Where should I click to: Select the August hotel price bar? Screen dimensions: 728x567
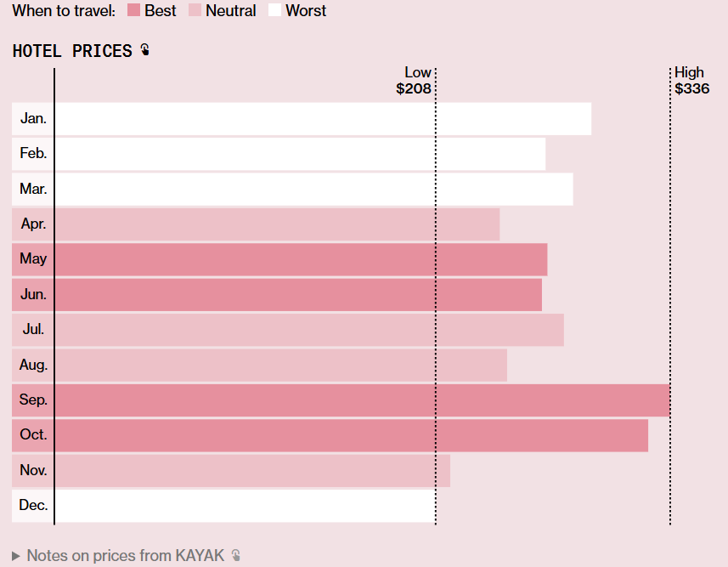pos(280,365)
